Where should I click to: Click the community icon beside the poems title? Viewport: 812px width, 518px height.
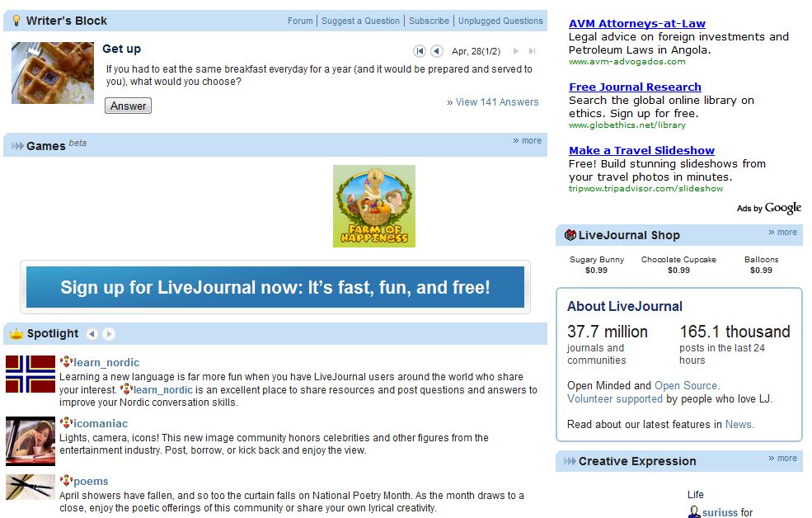[66, 481]
